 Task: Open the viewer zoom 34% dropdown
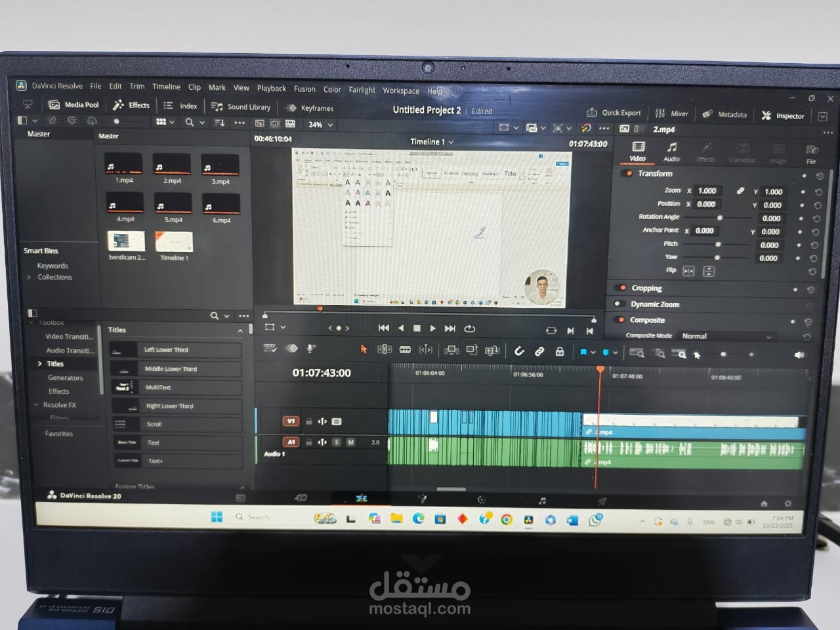[x=321, y=125]
